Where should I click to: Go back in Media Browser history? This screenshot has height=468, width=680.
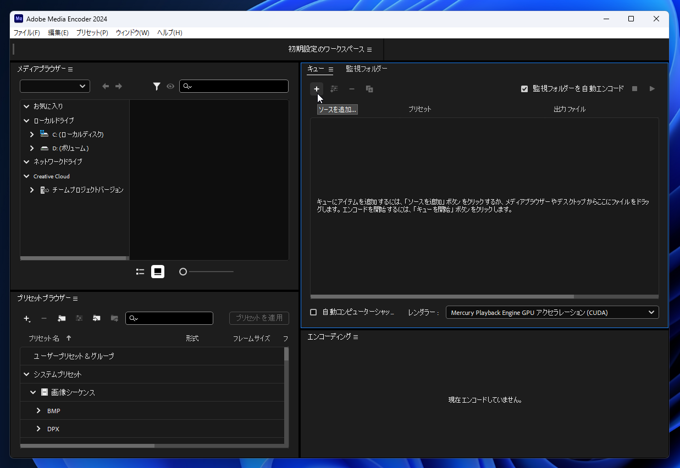[105, 86]
